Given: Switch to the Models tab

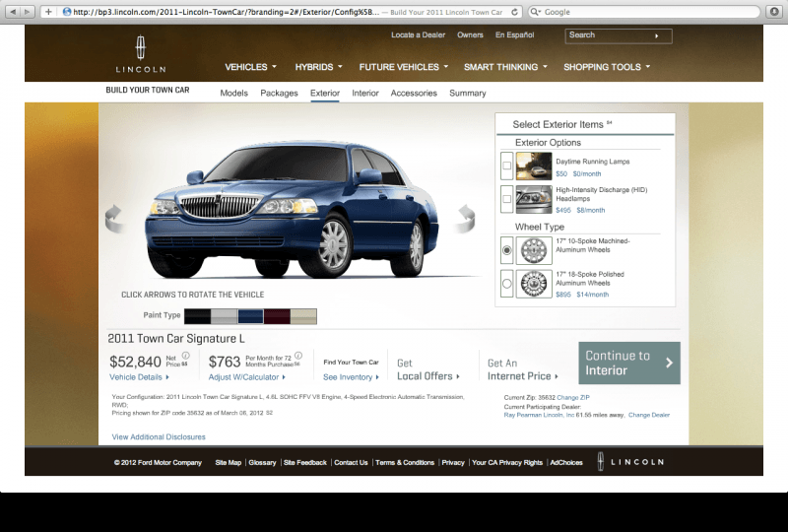Looking at the screenshot, I should pos(233,93).
